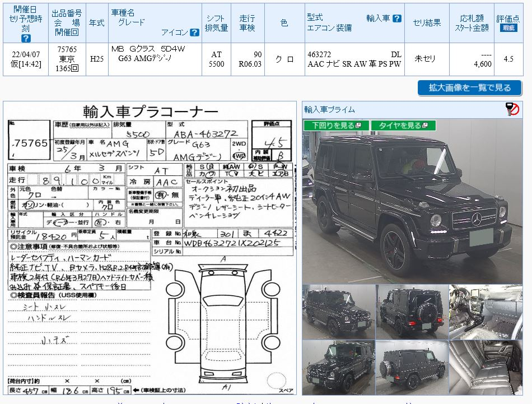Image resolution: width=532 pixels, height=404 pixels.
Task: Click date 22/04/07 cell
Action: 26,59
